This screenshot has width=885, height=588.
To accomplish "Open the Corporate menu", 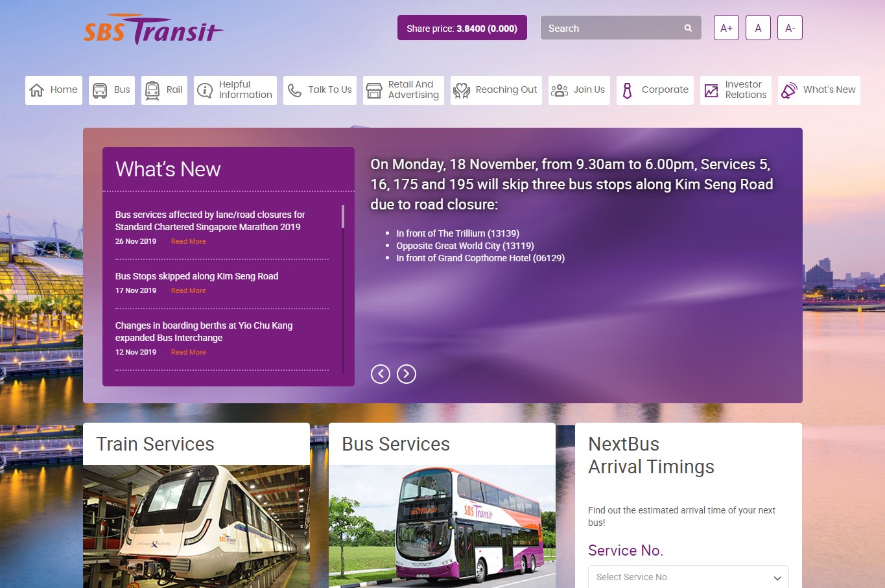I will (x=655, y=90).
